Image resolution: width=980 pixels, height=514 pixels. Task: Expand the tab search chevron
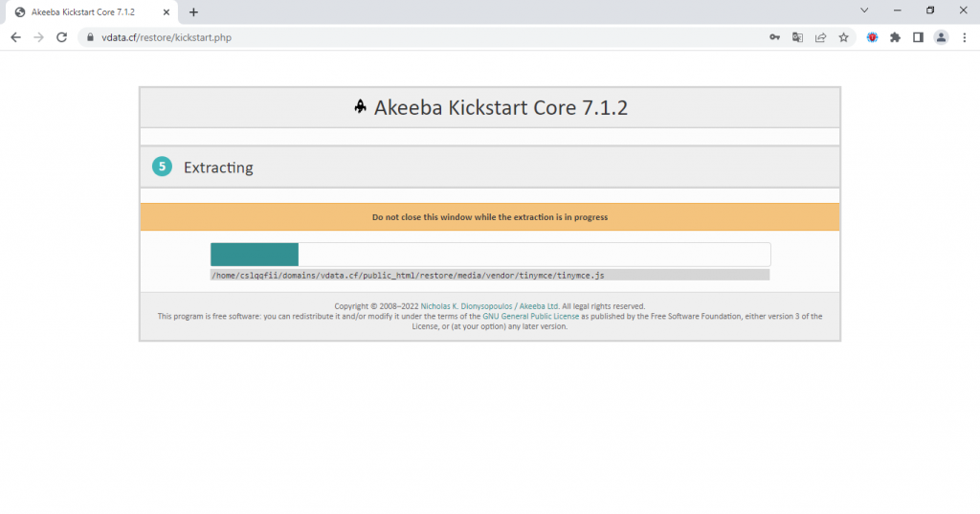[864, 11]
